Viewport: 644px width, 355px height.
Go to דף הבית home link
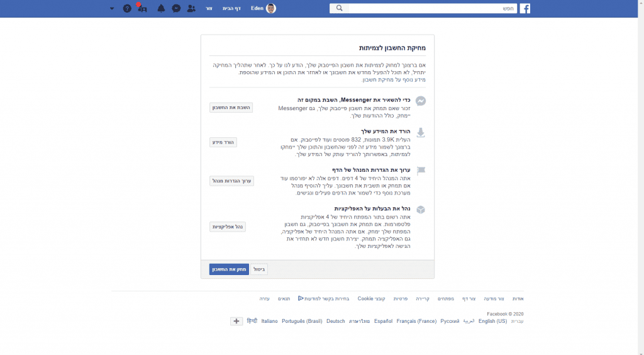click(x=231, y=8)
